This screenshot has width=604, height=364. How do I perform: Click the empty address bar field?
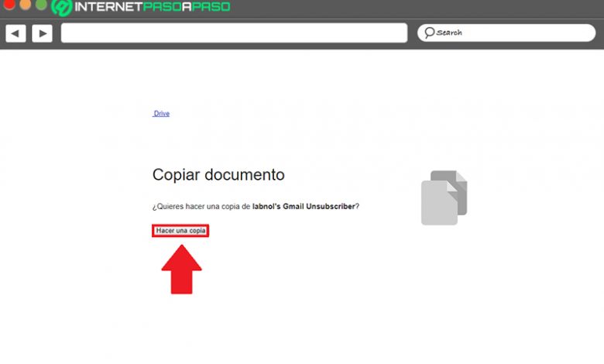(234, 33)
